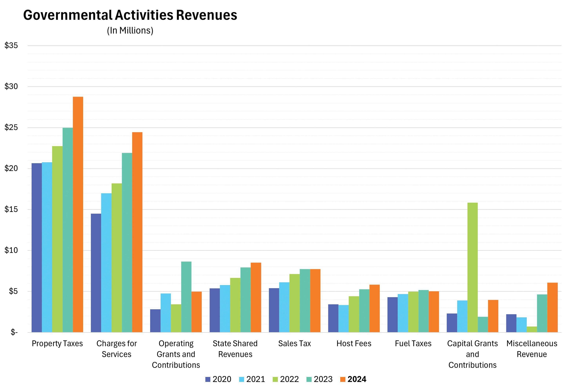Select the Host Fees 2024 orange bar
Screen dimensions: 568x392
click(375, 308)
